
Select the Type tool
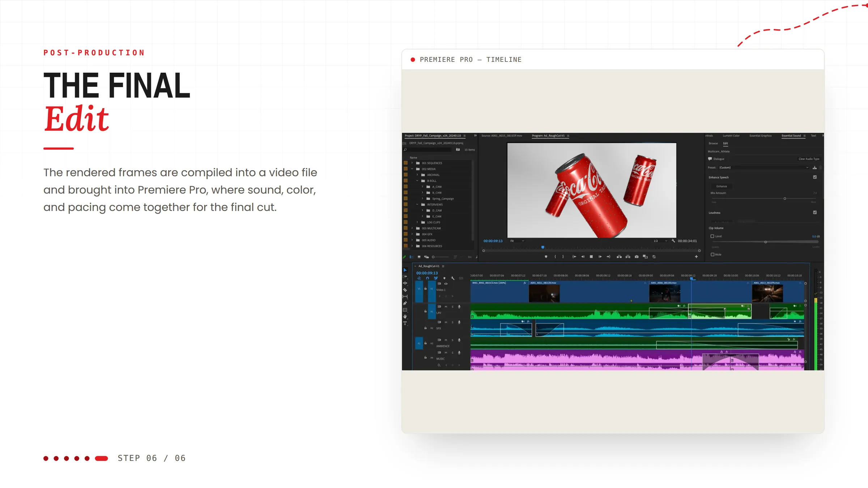tap(405, 323)
